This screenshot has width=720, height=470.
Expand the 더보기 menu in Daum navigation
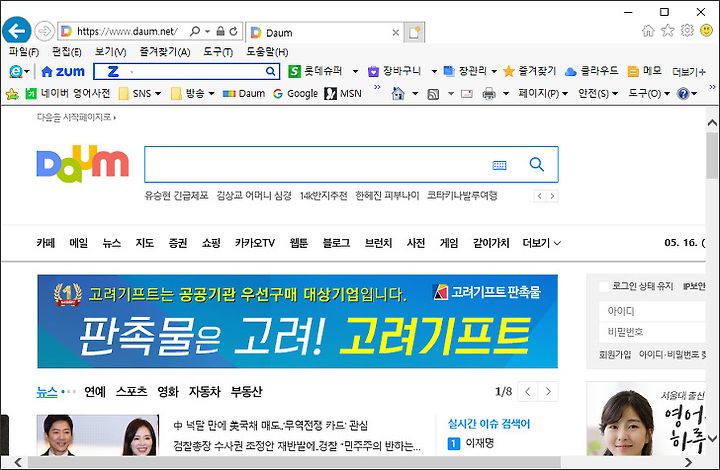[542, 243]
